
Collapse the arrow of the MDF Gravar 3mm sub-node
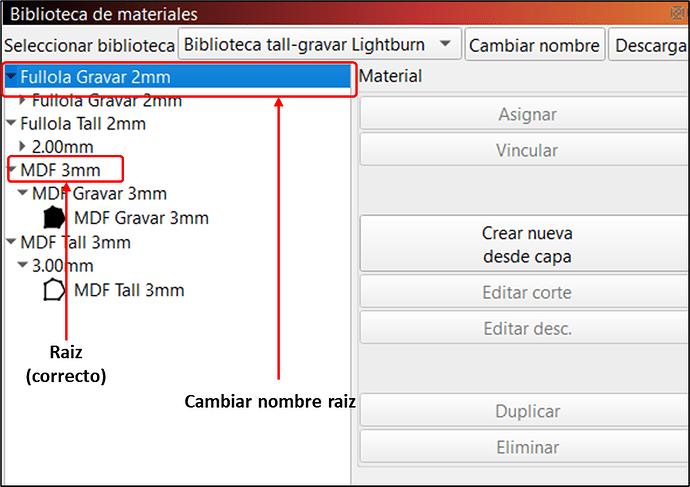pyautogui.click(x=23, y=194)
